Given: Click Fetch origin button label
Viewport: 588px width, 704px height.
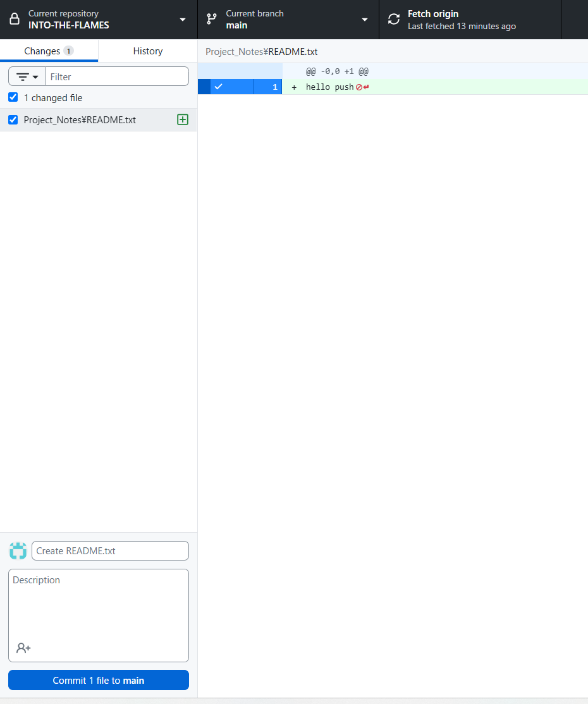Looking at the screenshot, I should 433,14.
